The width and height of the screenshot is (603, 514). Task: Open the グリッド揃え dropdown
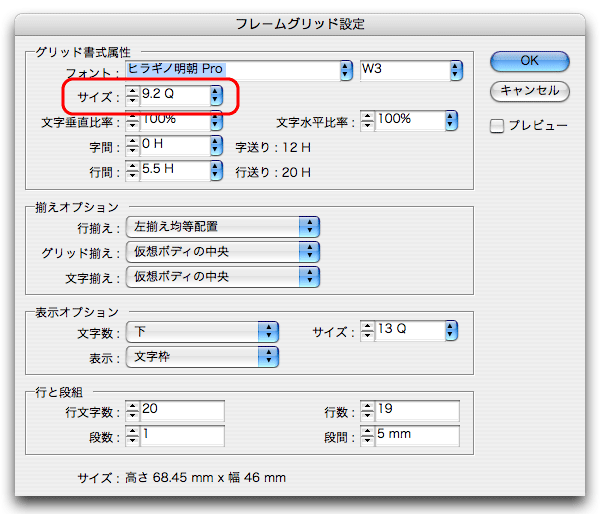click(x=311, y=251)
